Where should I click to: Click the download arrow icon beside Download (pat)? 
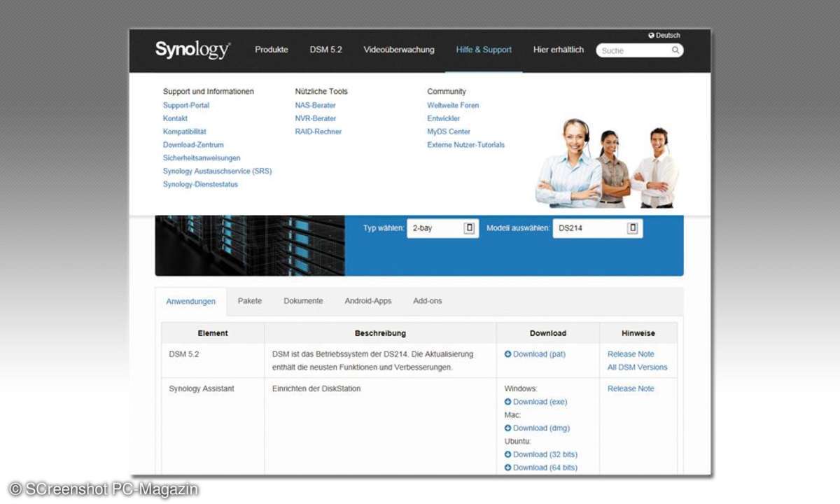click(508, 354)
